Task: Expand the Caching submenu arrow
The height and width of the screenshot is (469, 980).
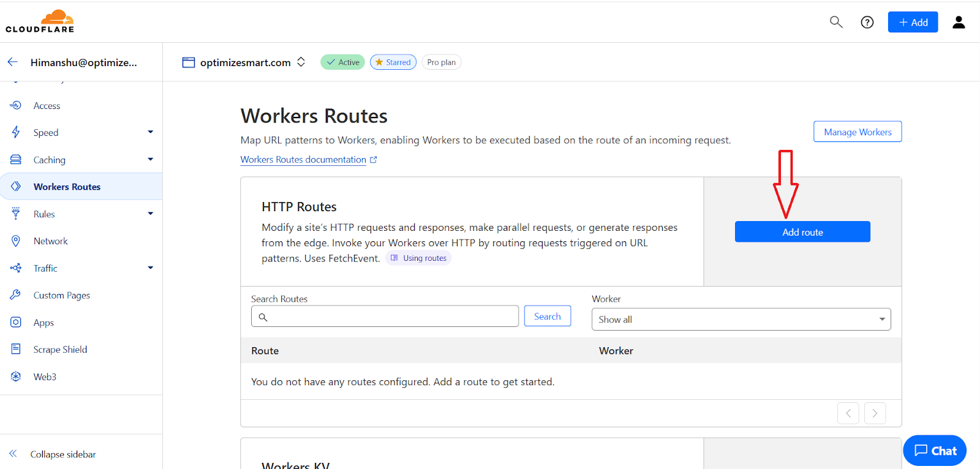Action: coord(151,159)
